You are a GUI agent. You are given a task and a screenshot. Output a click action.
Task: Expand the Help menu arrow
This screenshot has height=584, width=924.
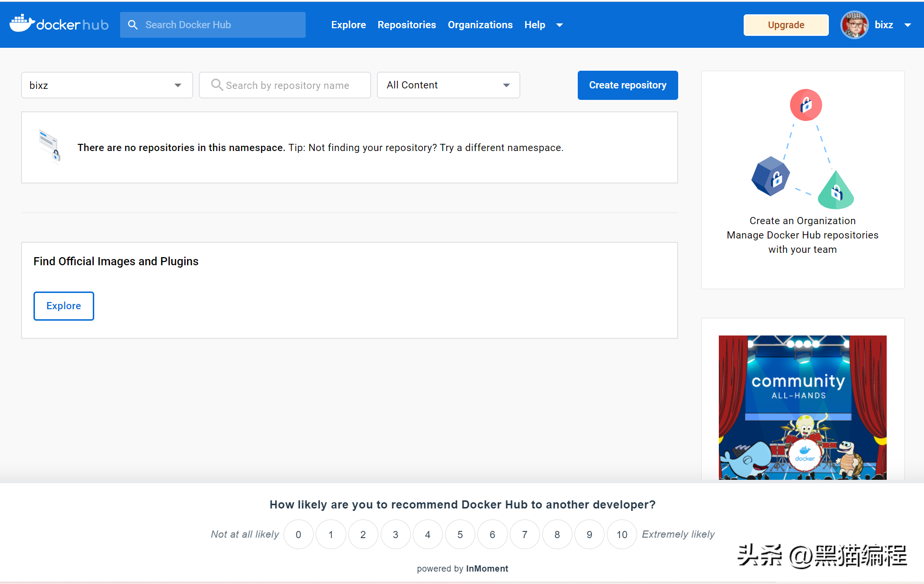pos(560,25)
